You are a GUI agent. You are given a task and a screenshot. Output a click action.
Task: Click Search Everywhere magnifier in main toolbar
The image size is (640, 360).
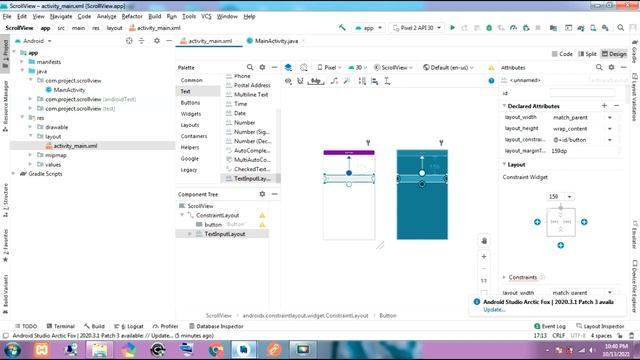coord(620,28)
